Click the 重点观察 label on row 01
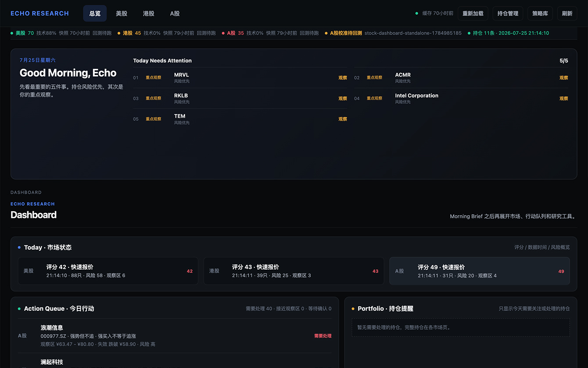Image resolution: width=588 pixels, height=368 pixels. tap(154, 78)
